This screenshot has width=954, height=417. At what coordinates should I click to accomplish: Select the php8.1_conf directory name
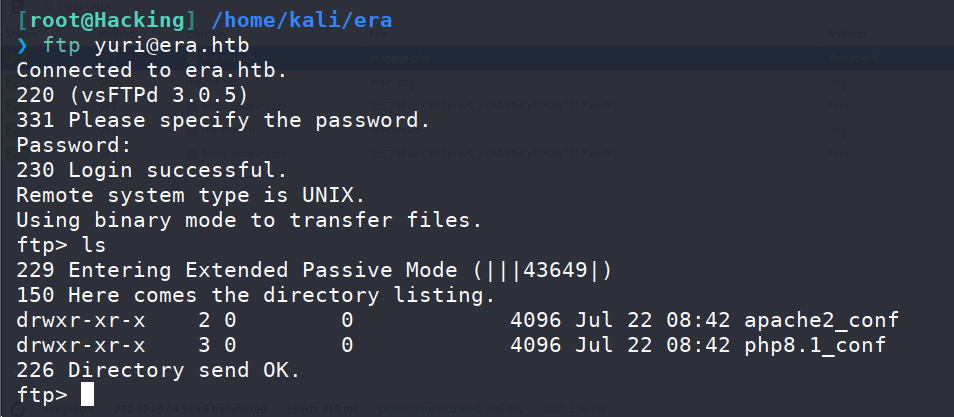(x=815, y=345)
